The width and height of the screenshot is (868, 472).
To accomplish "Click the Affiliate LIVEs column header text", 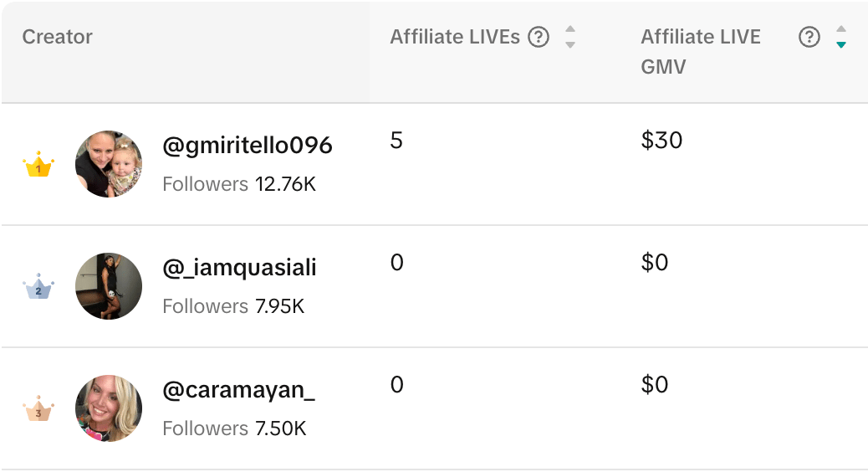I will [x=455, y=37].
